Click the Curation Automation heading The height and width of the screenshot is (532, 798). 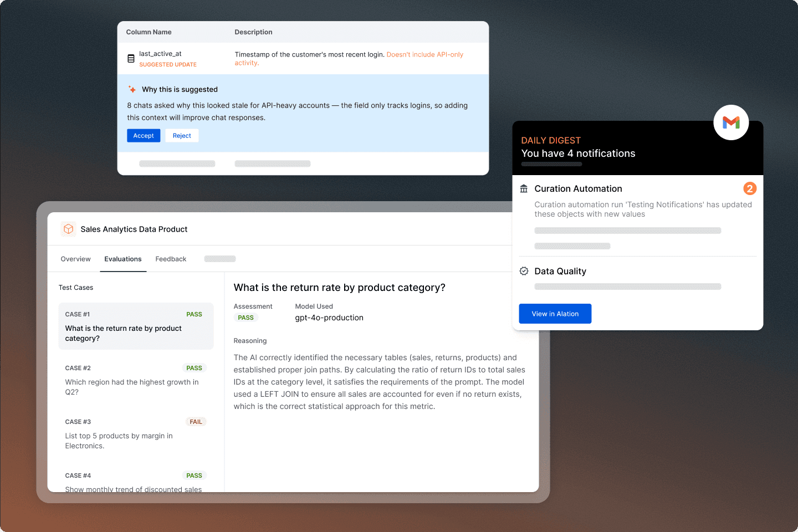point(578,189)
